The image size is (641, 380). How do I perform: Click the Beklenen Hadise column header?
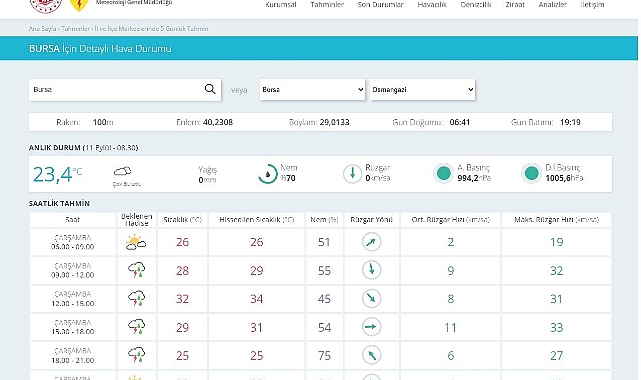(137, 220)
